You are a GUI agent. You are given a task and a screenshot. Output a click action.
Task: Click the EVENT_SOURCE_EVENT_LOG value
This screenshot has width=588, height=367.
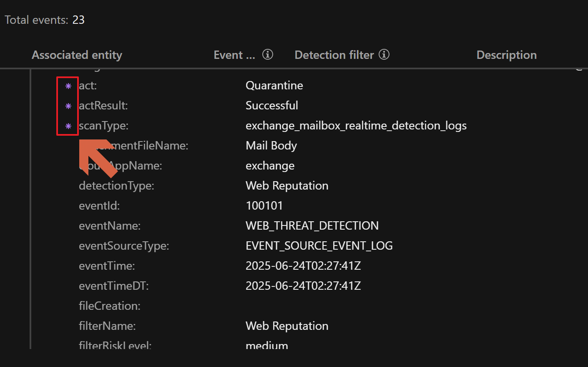319,246
